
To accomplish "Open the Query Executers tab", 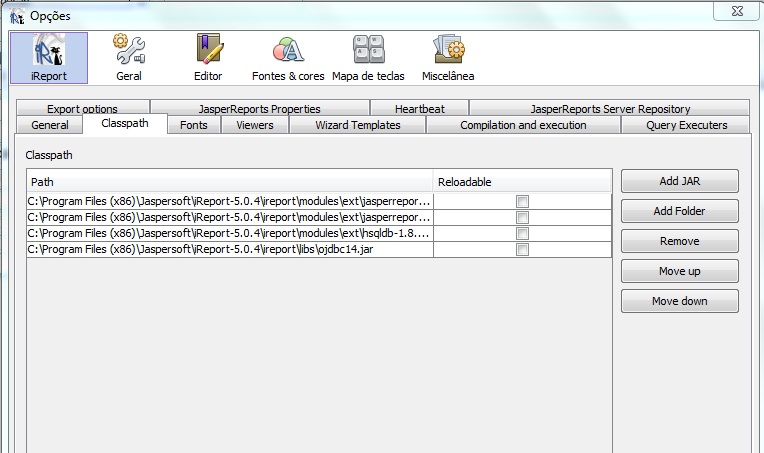I will pyautogui.click(x=686, y=125).
